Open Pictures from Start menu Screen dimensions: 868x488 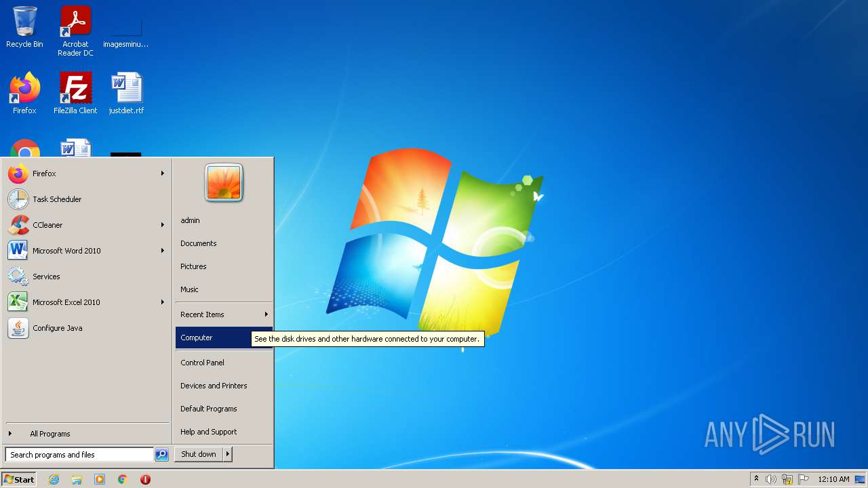pyautogui.click(x=224, y=266)
